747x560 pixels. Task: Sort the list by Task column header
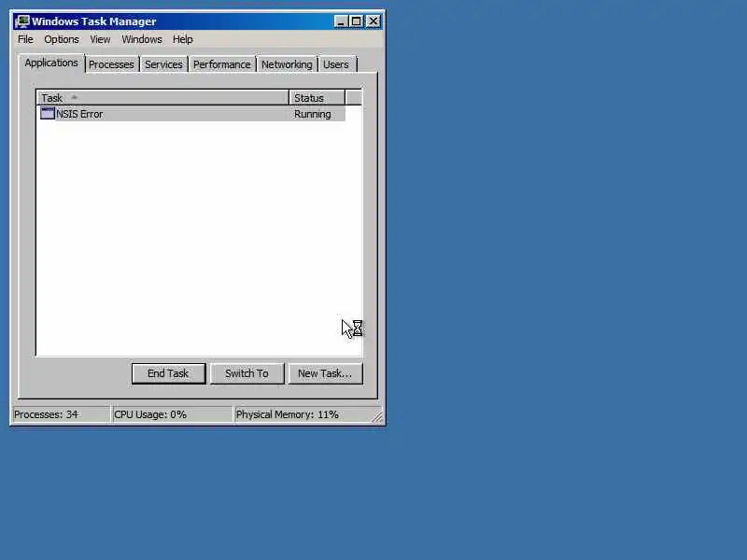(x=162, y=98)
